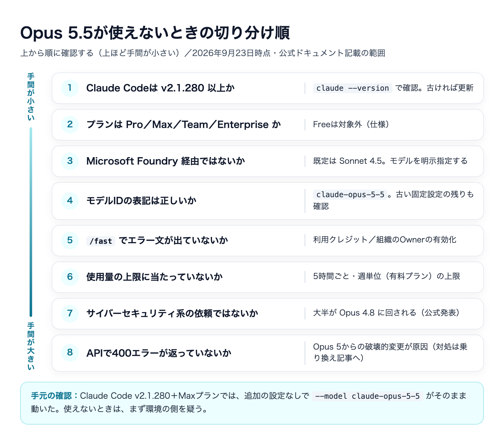Click the step number 8 circle
This screenshot has height=446, width=504.
click(x=70, y=353)
